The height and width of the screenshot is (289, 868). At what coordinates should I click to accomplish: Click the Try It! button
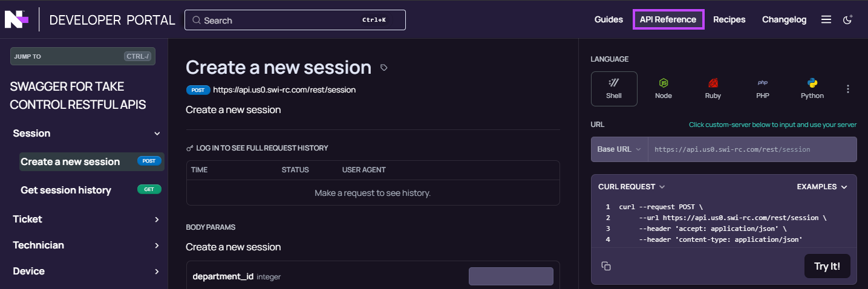click(827, 266)
